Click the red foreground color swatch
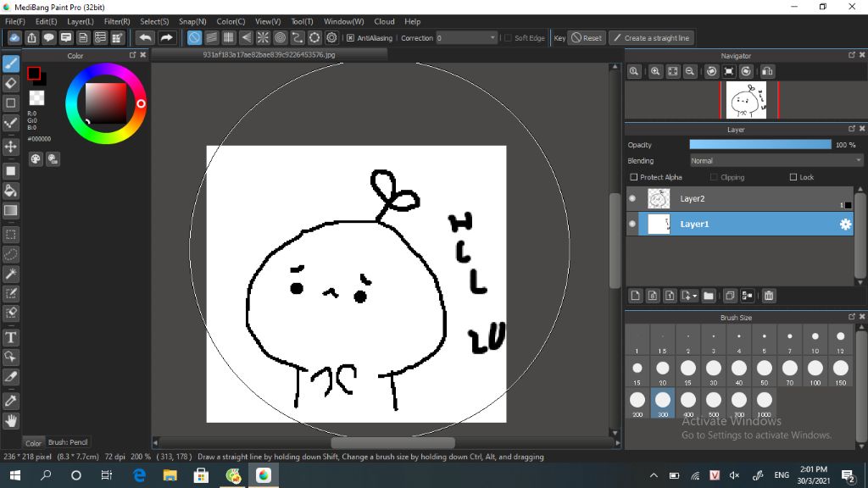868x488 pixels. pos(34,73)
